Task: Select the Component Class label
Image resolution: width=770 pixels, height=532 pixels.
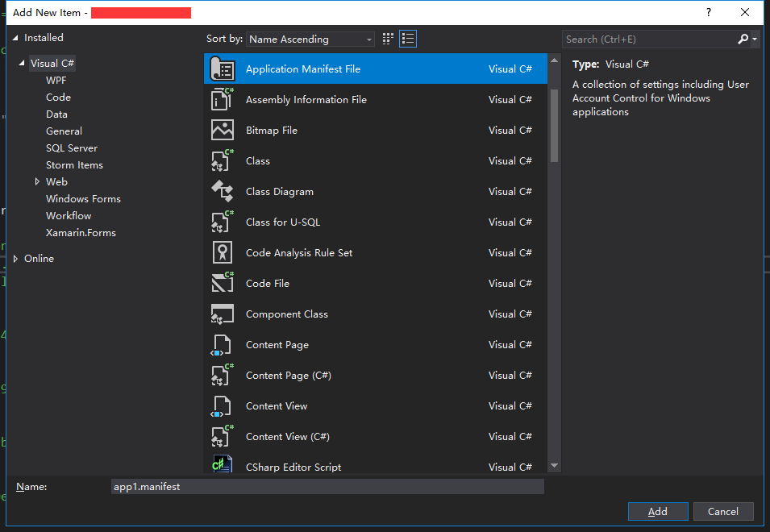Action: click(x=287, y=314)
